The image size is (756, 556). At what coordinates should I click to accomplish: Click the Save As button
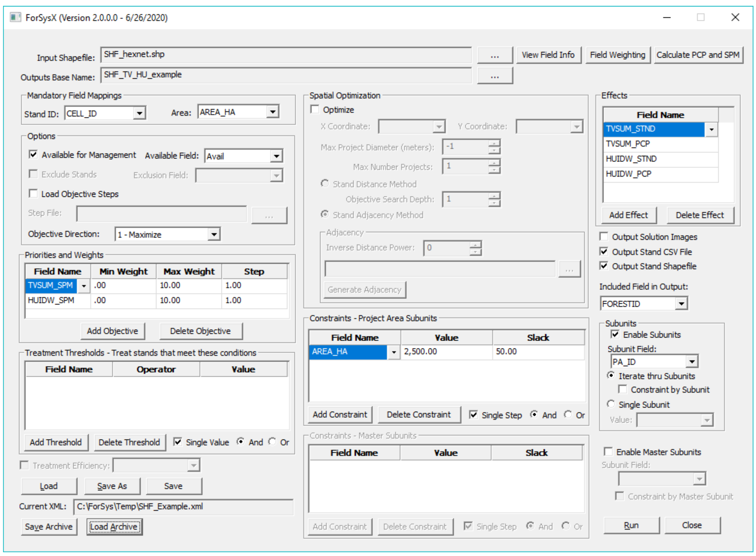tap(112, 486)
